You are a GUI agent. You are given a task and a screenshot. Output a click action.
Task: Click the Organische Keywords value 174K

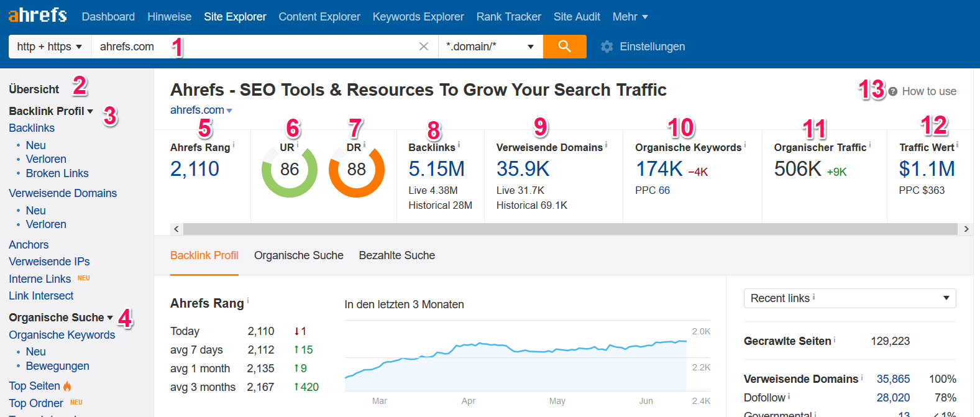[659, 169]
